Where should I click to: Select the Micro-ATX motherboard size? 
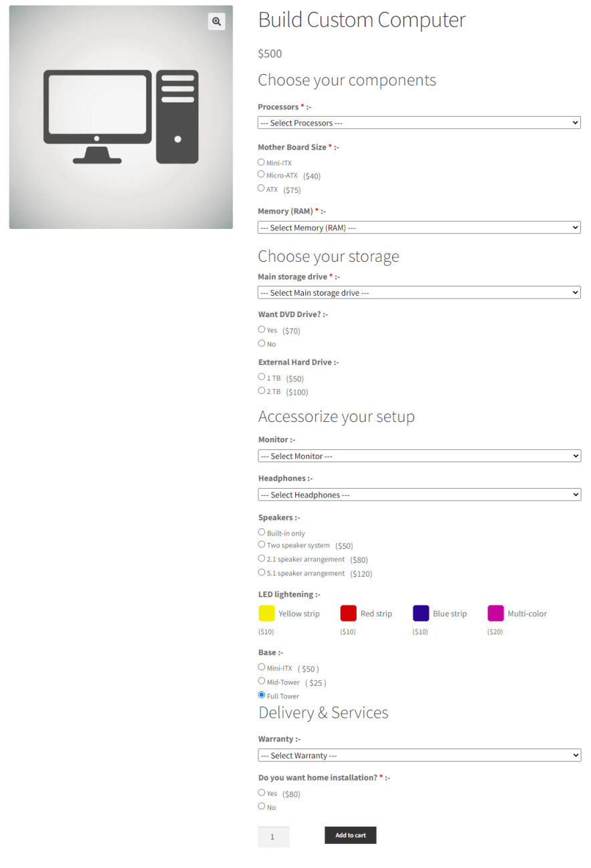pos(261,174)
